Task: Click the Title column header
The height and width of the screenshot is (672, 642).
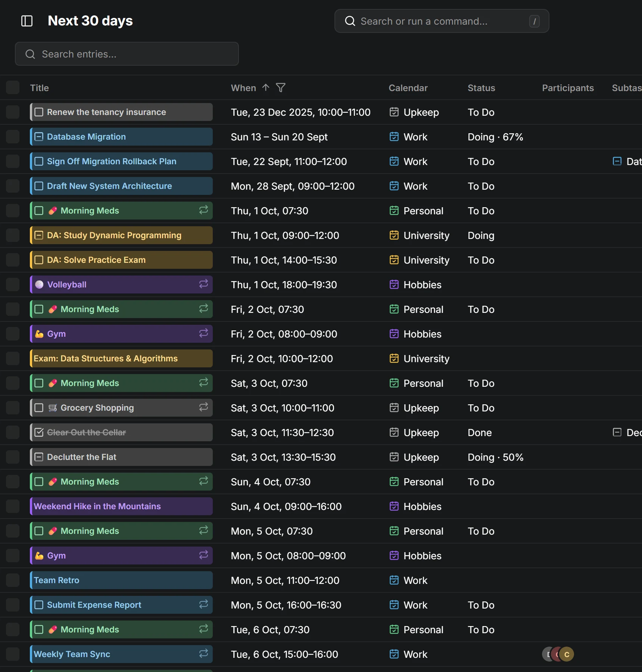Action: 40,88
